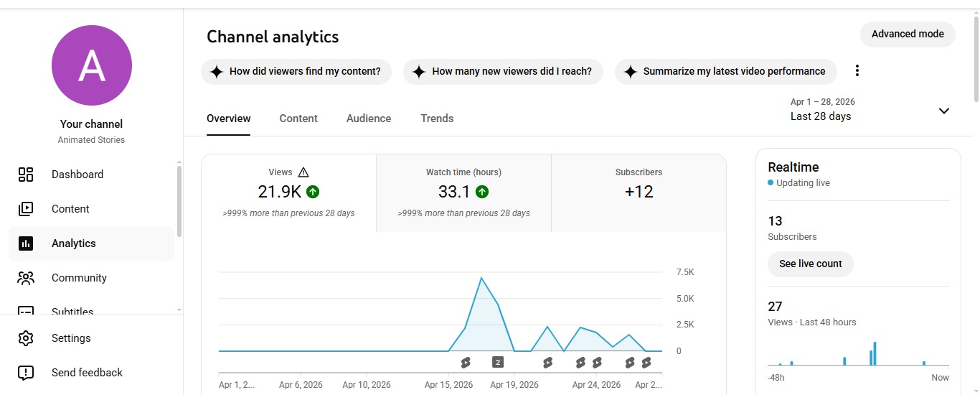The height and width of the screenshot is (395, 980).
Task: Click the chart marker labeled 2
Action: click(498, 362)
